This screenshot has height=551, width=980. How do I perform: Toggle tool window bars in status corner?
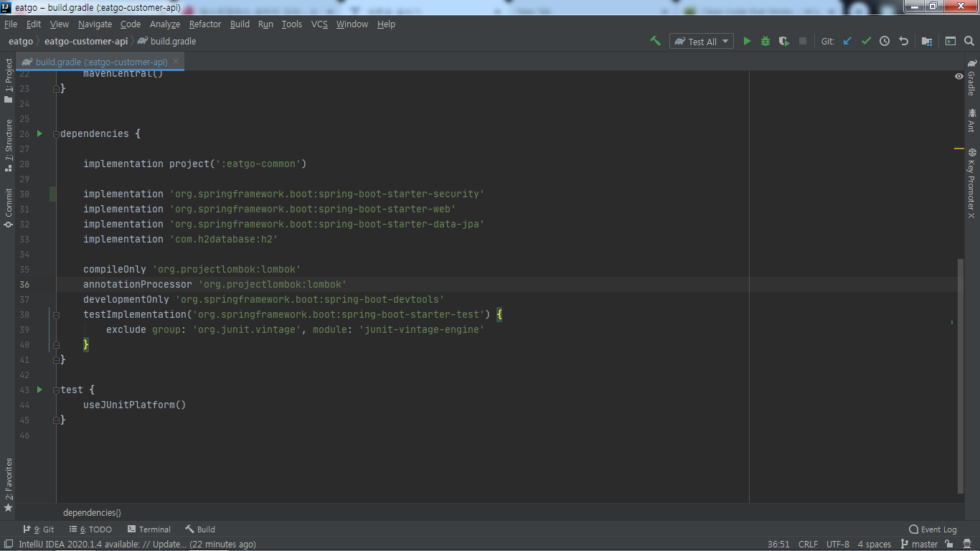(8, 544)
